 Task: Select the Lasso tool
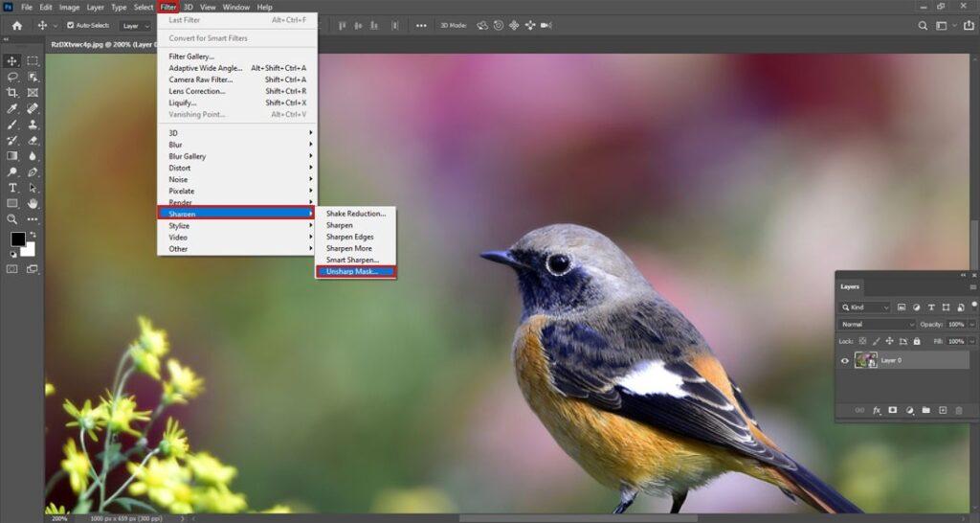(11, 77)
